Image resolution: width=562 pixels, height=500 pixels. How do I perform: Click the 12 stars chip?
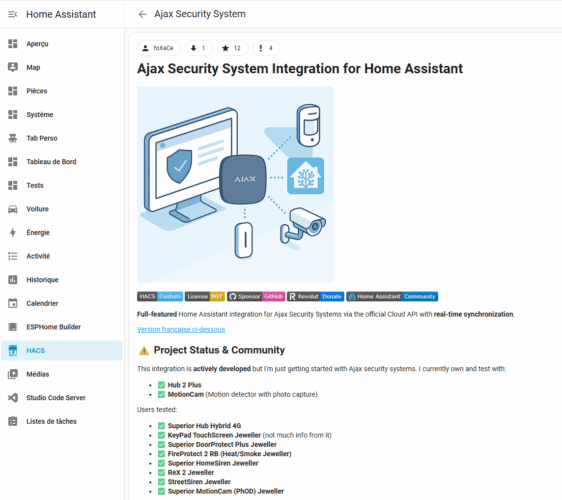[232, 48]
